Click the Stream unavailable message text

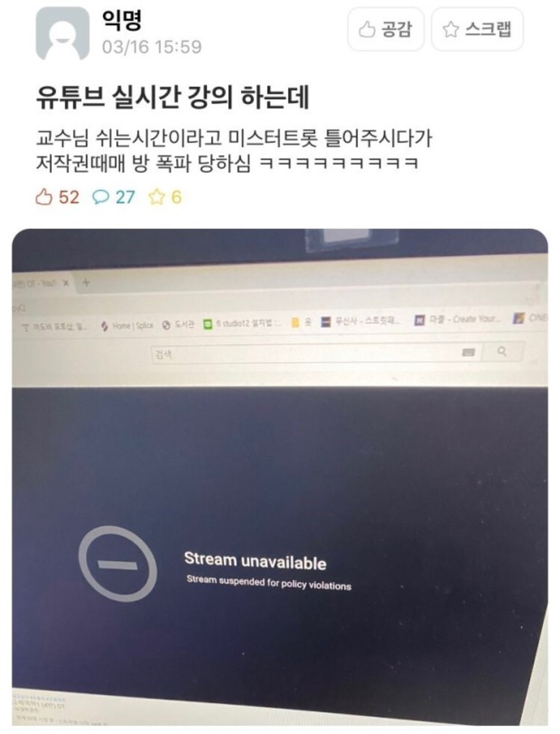pyautogui.click(x=256, y=560)
